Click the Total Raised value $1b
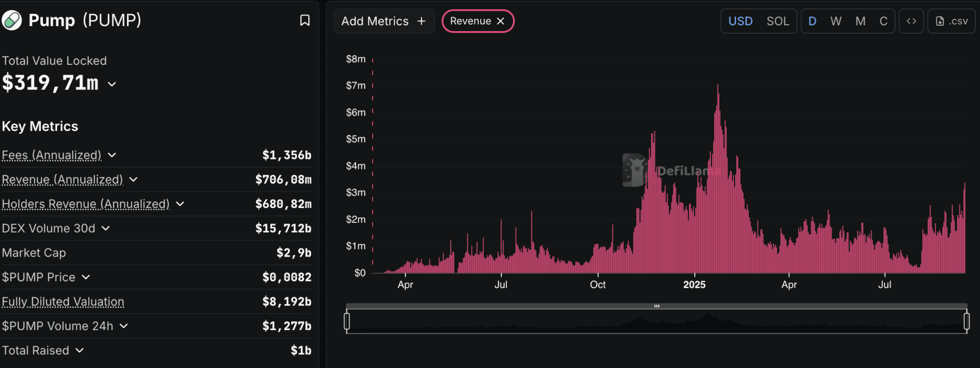The width and height of the screenshot is (980, 368). point(301,350)
